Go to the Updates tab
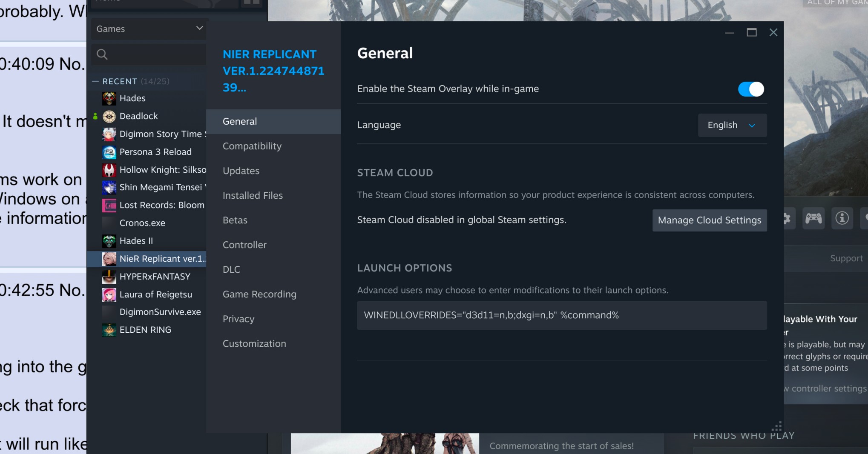The width and height of the screenshot is (868, 454). pos(273,171)
